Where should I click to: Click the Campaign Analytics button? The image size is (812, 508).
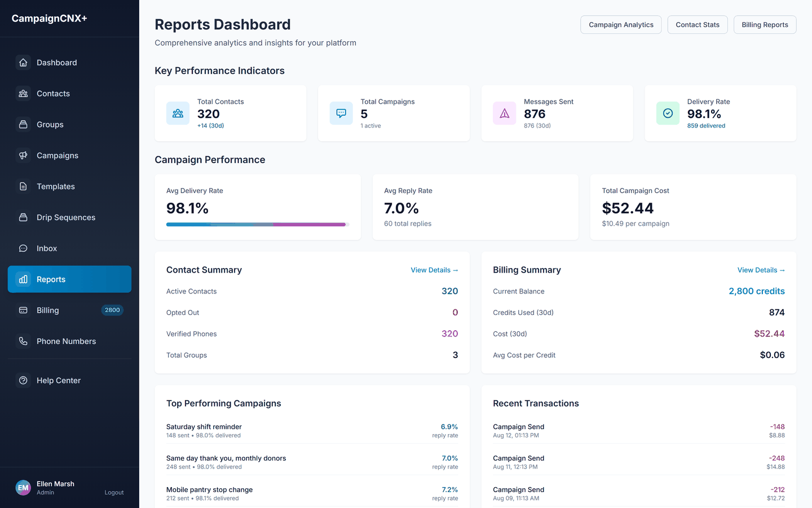[x=621, y=25]
